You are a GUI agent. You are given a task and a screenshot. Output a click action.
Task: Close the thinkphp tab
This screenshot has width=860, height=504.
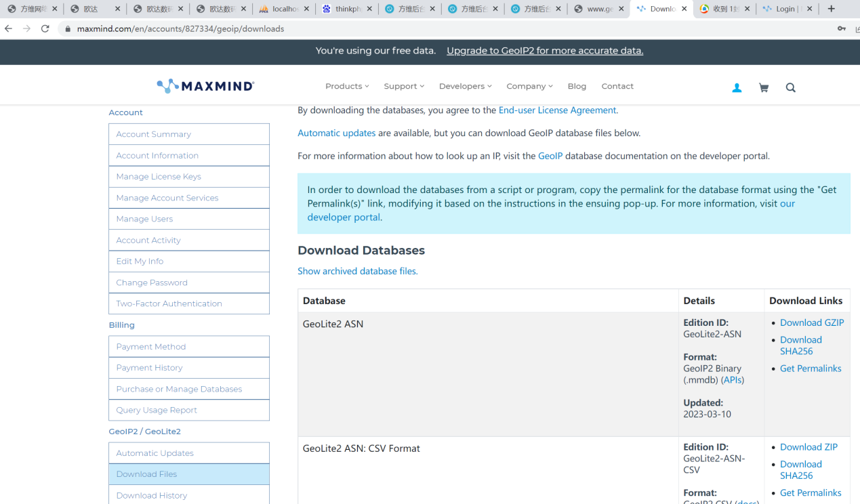click(369, 9)
